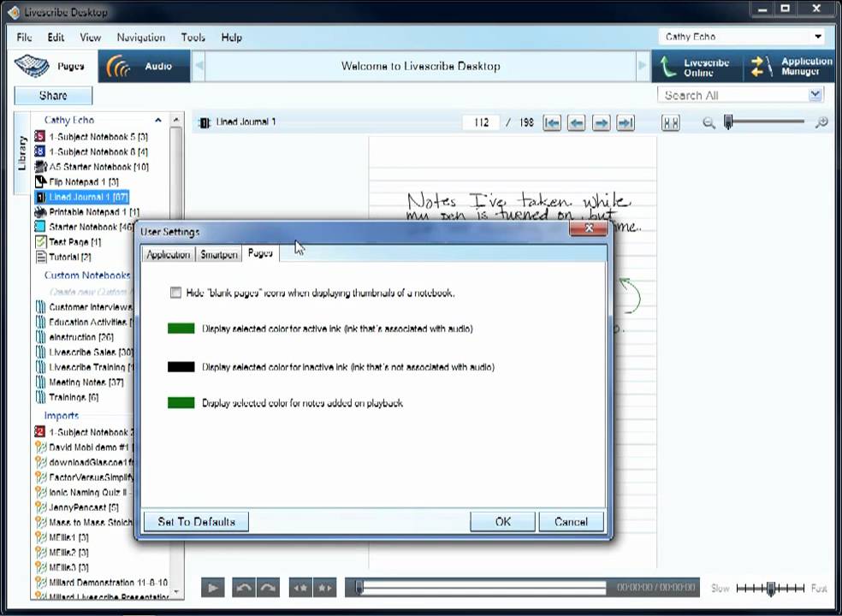Jump forward in audio playback
The image size is (842, 616).
[269, 588]
